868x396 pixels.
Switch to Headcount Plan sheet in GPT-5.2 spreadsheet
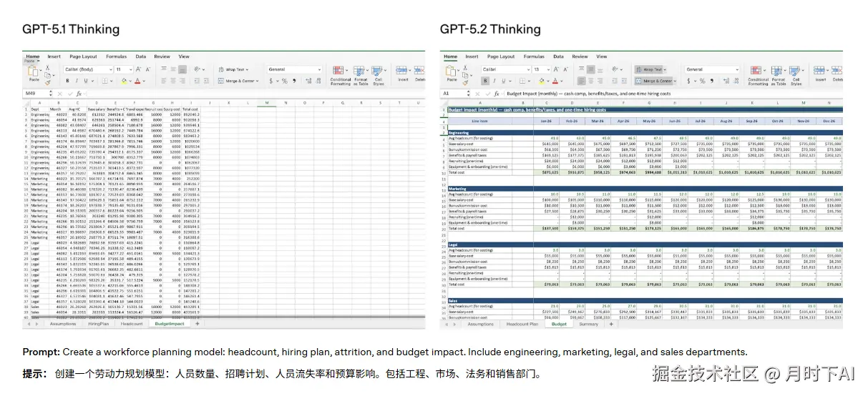[522, 324]
